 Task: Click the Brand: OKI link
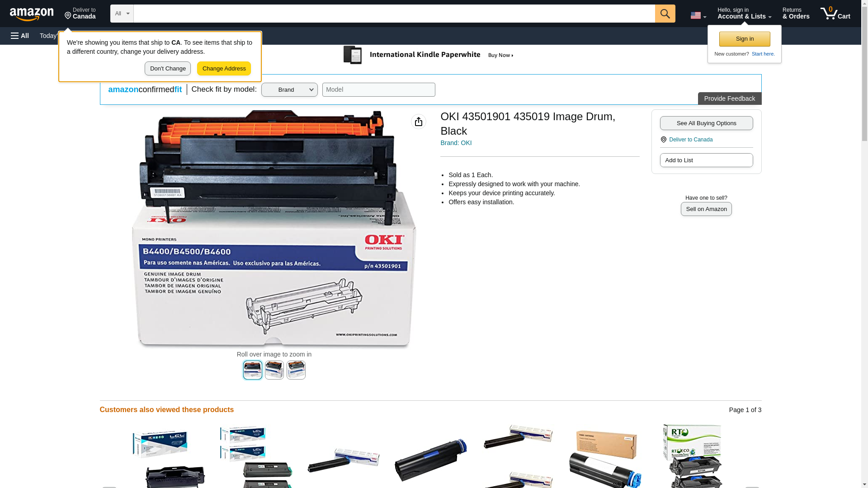tap(456, 143)
